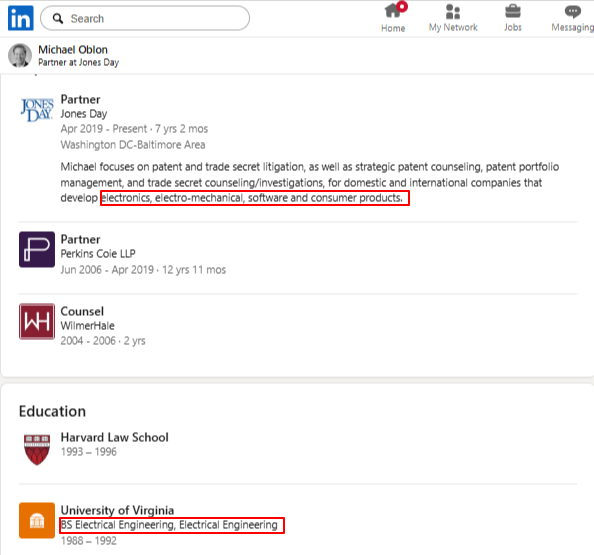
Task: Click the Jones Day job description paragraph
Action: click(310, 182)
